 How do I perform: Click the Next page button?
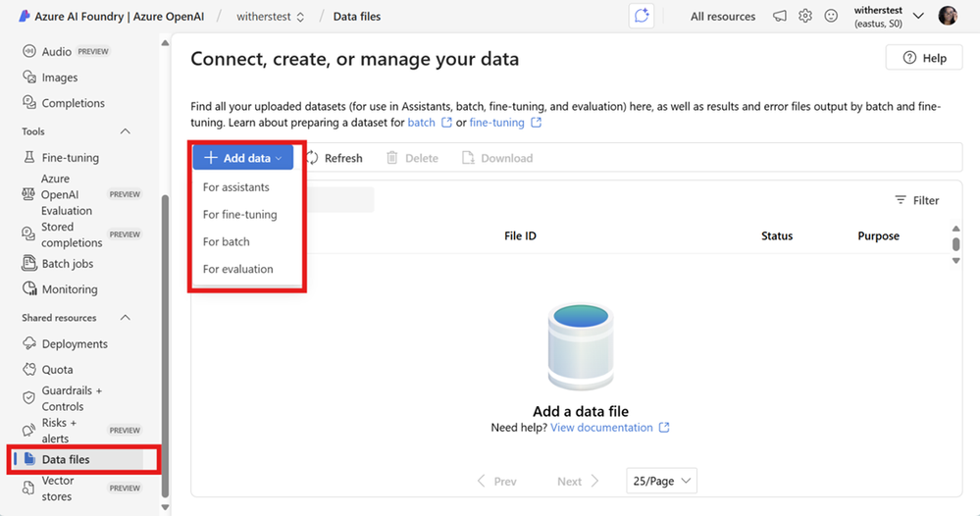coord(578,481)
